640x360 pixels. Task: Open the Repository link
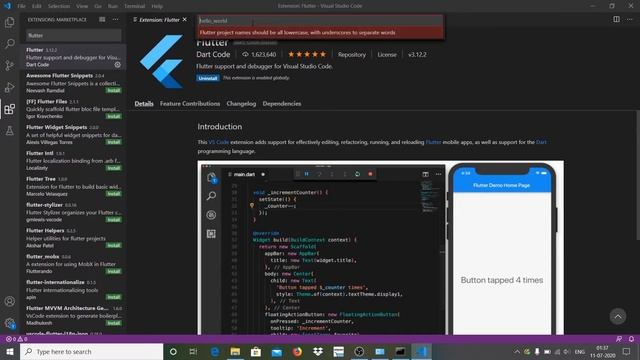pyautogui.click(x=352, y=54)
